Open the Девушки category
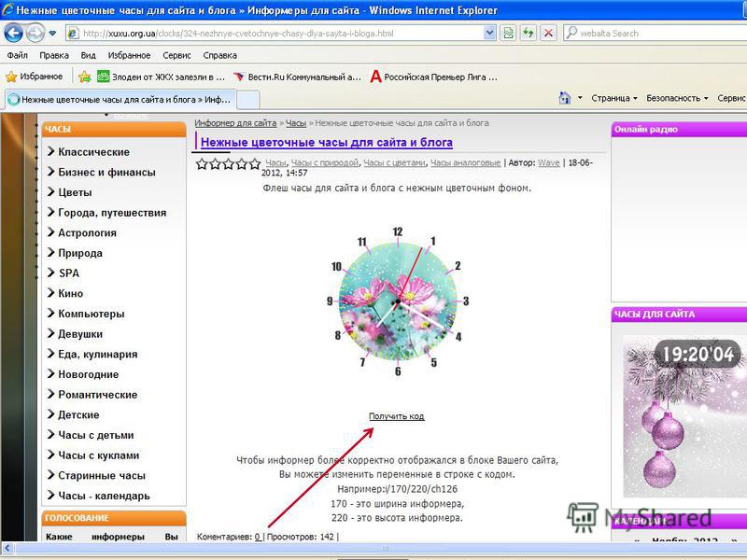This screenshot has width=747, height=560. click(x=80, y=334)
